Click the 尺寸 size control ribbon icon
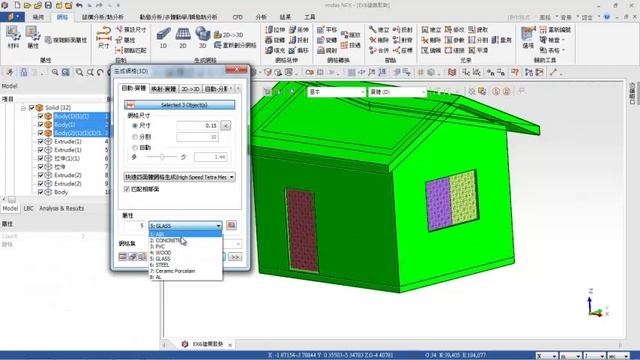Viewport: 640px width, 360px height. (104, 37)
